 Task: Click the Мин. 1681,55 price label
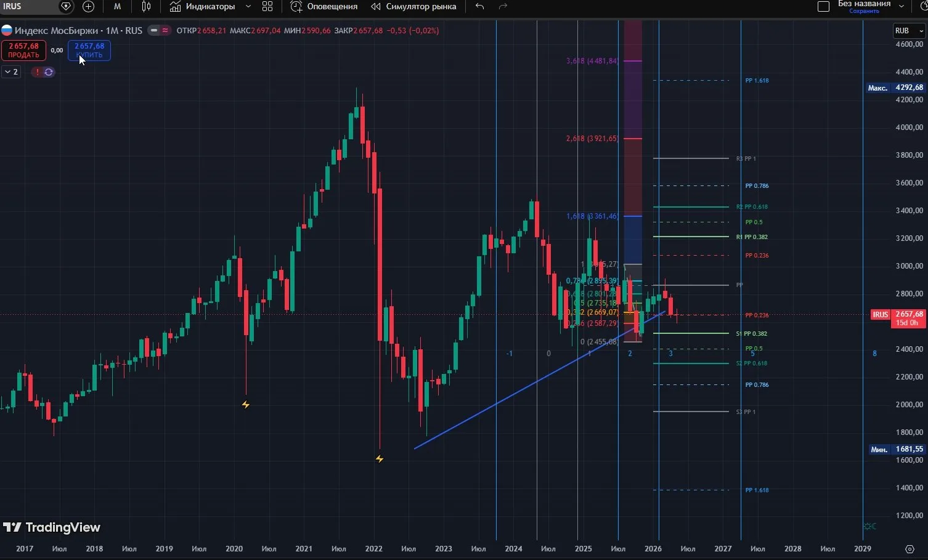point(897,450)
